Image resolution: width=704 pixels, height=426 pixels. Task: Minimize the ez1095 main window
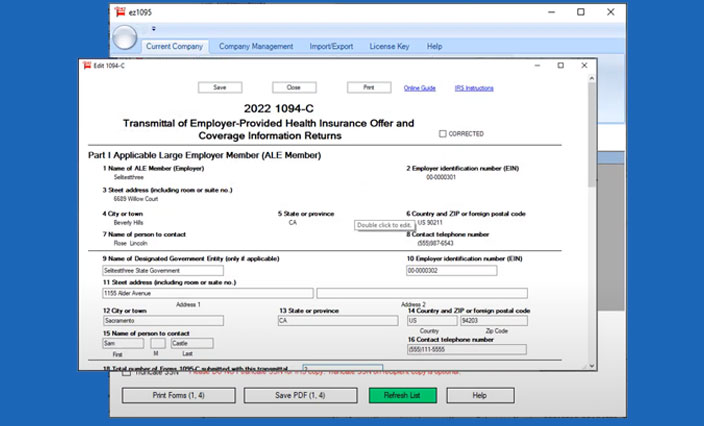[x=551, y=12]
